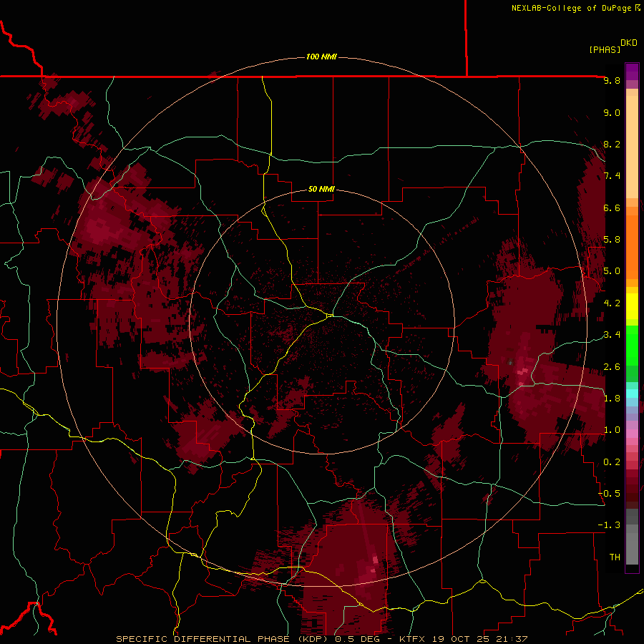Click the radar site at the highway junction center

tap(330, 316)
